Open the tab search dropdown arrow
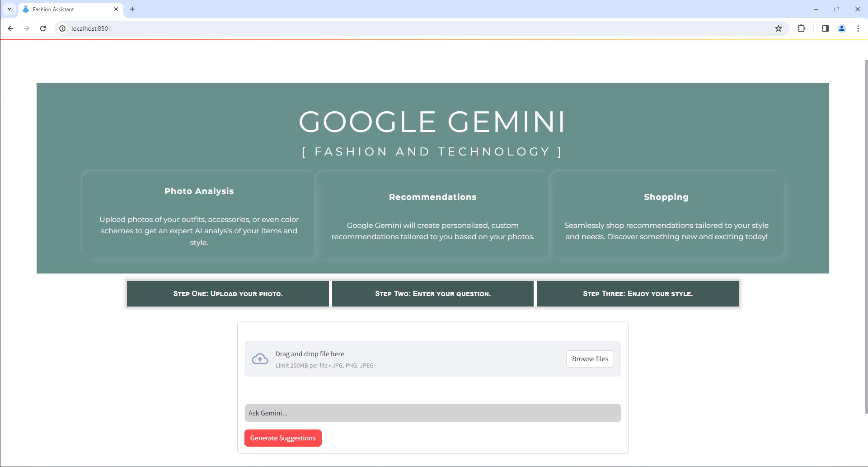The width and height of the screenshot is (868, 467). pos(9,9)
